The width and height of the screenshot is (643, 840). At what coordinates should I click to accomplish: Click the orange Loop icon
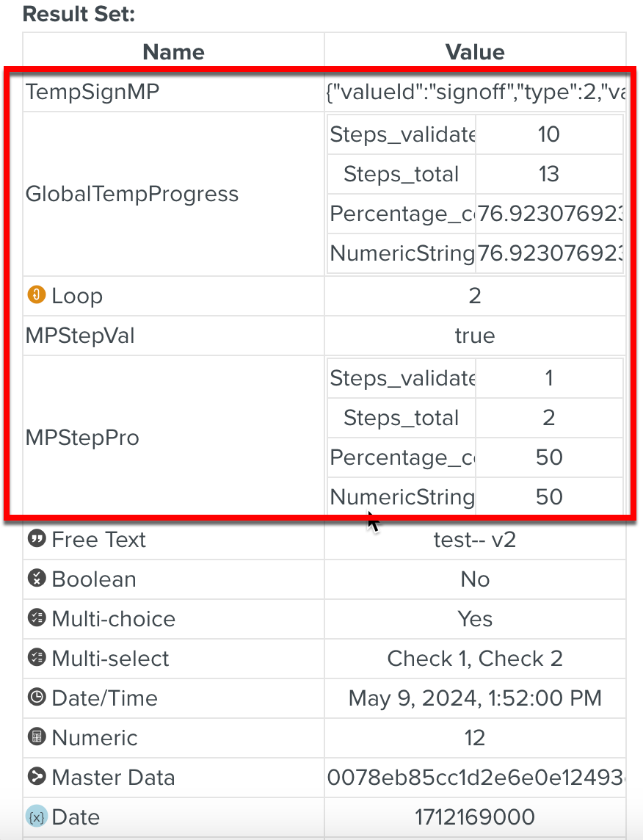coord(36,295)
